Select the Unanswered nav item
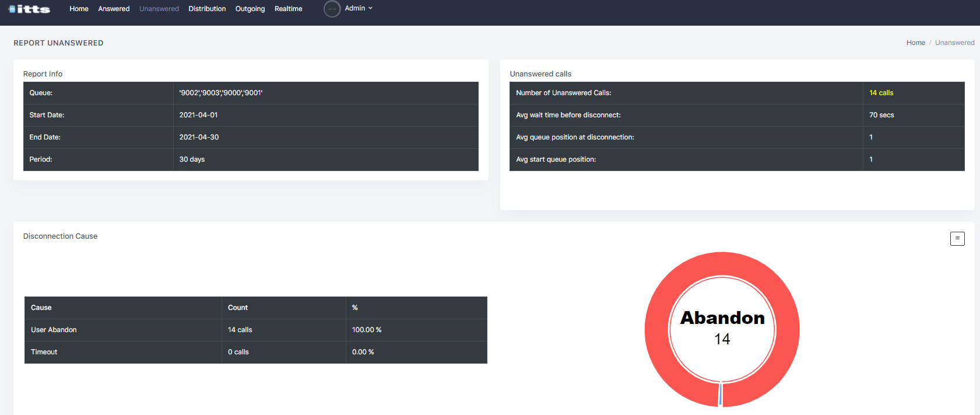980x415 pixels. [159, 9]
